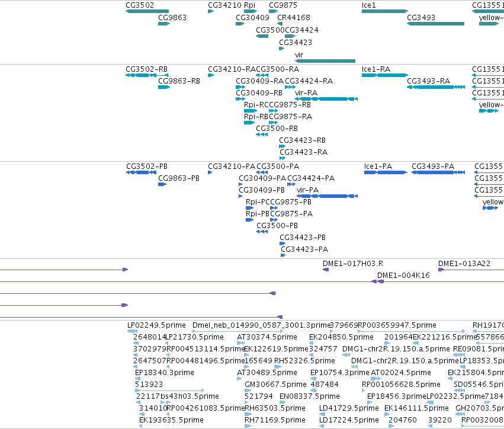Select the RP001056628.5prime EST label
The height and width of the screenshot is (429, 504).
click(401, 385)
